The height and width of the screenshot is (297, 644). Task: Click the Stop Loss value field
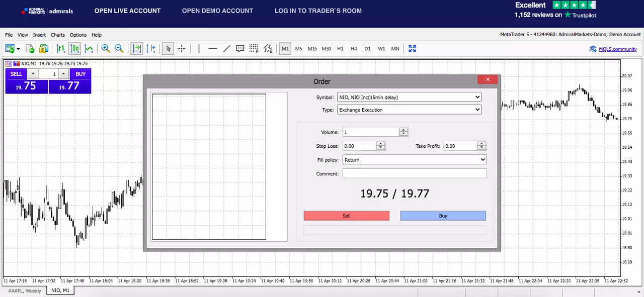[x=359, y=146]
